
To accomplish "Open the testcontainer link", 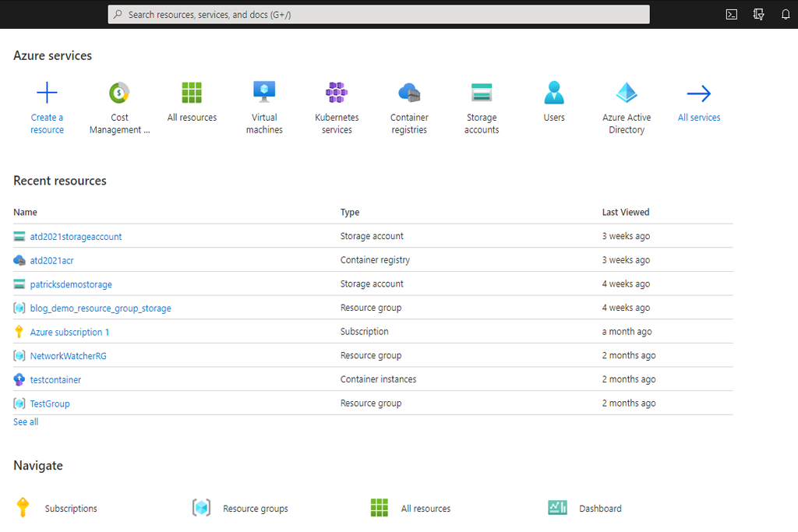I will (x=55, y=380).
